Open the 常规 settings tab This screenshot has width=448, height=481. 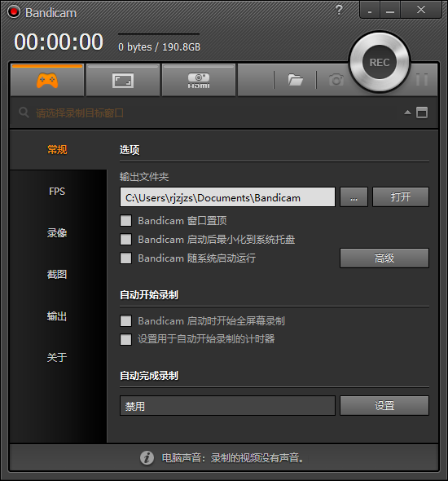pos(57,150)
